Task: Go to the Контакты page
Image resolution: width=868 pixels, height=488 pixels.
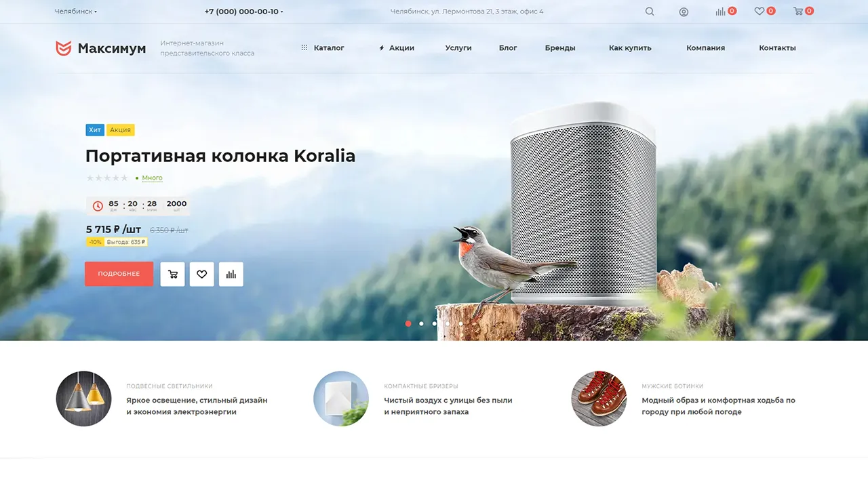Action: (777, 48)
